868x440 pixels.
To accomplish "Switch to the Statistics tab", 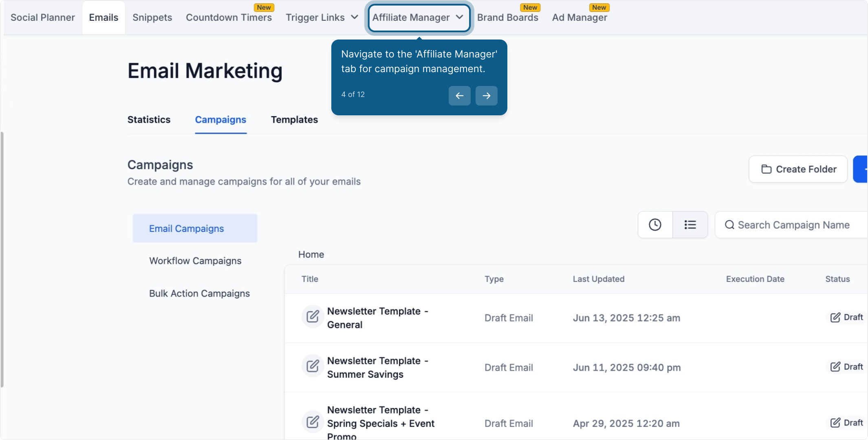I will point(149,120).
